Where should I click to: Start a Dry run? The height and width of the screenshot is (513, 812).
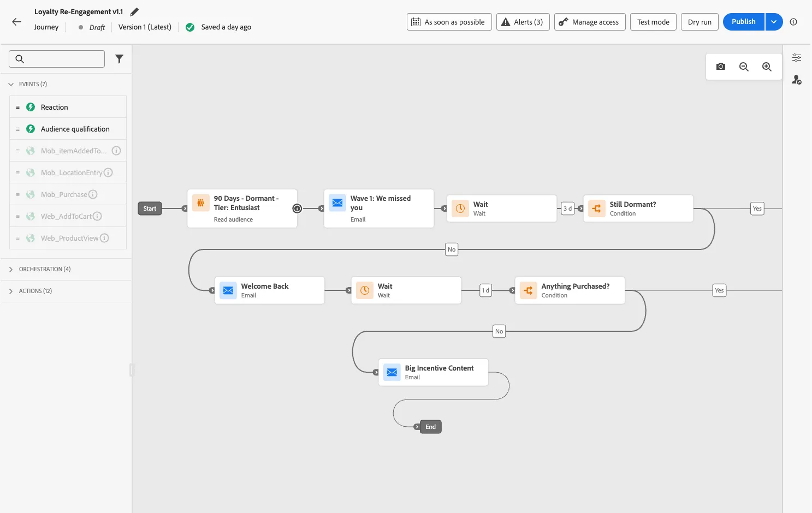[x=700, y=22]
